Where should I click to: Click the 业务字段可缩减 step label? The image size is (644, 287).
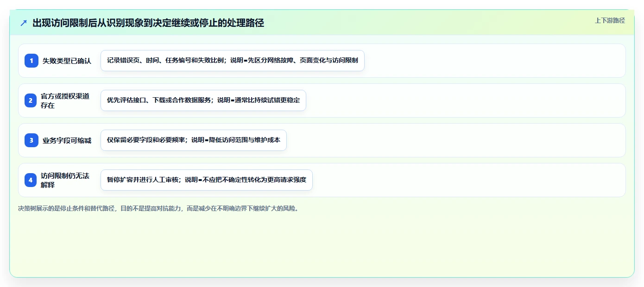point(67,140)
